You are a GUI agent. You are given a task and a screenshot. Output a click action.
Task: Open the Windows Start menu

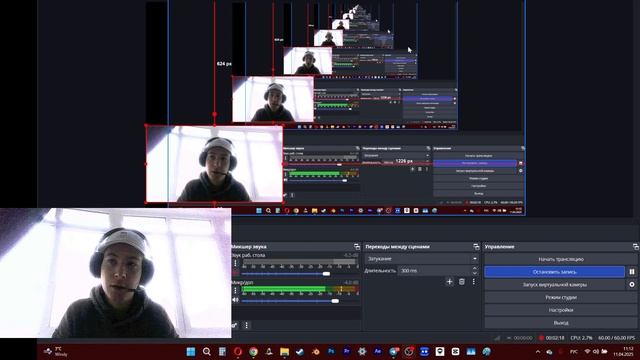[x=191, y=351]
